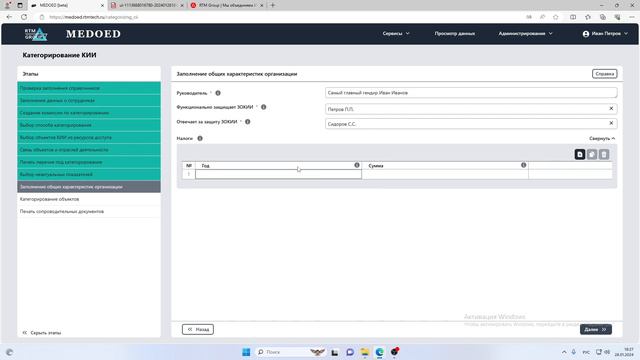Add a new row to the Налоги table
Screen dimensions: 640x360
point(580,154)
